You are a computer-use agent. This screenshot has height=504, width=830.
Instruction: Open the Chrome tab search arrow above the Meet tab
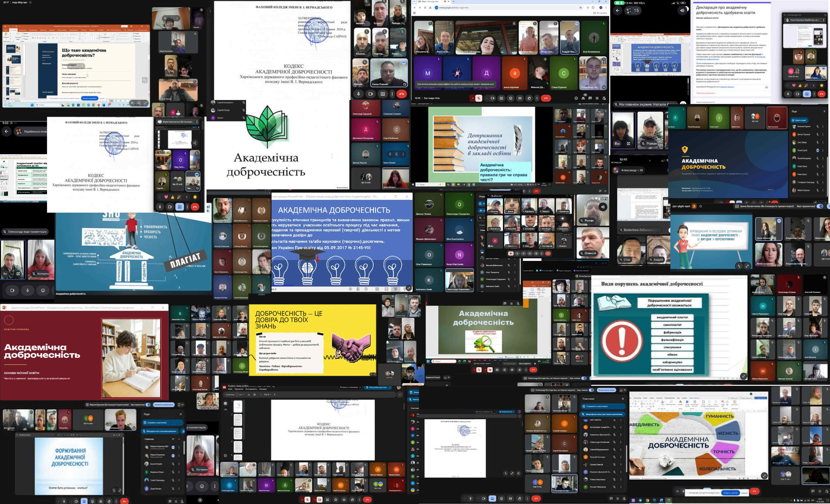tap(414, 1)
